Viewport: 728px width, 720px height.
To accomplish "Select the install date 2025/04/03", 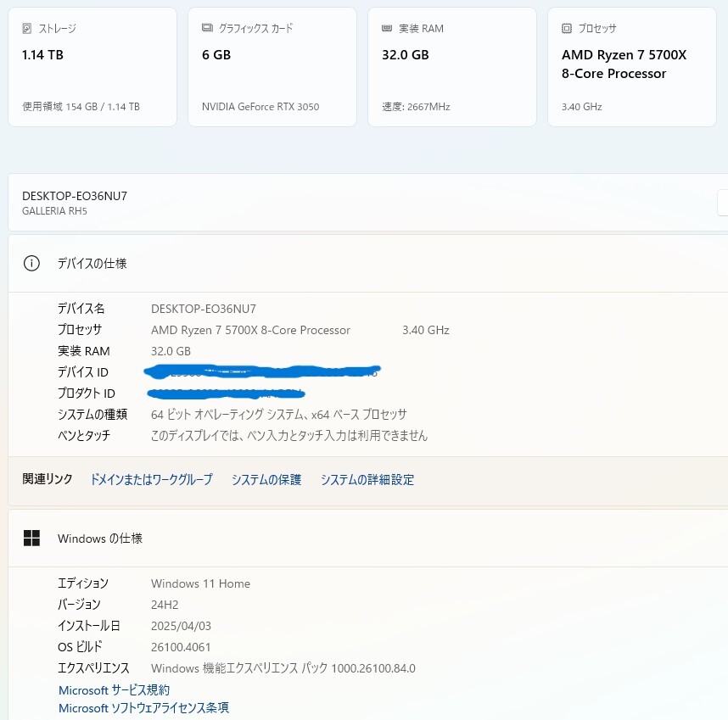I will coord(181,626).
